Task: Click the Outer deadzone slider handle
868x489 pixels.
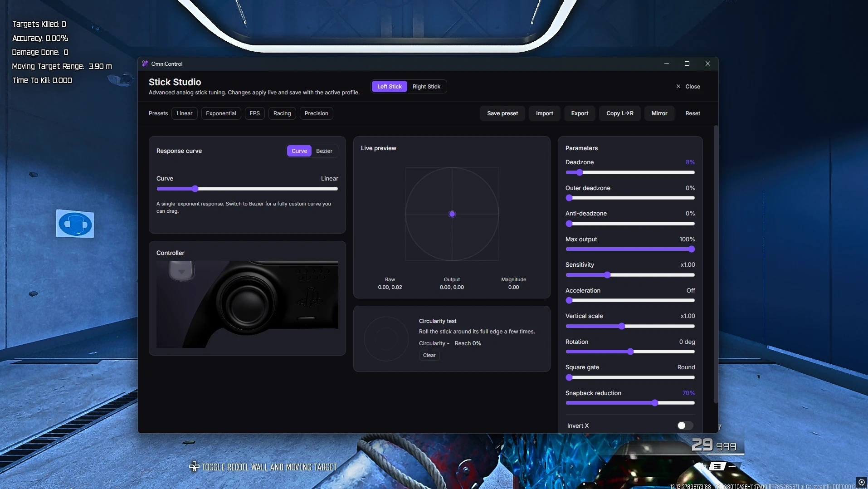Action: coord(569,198)
